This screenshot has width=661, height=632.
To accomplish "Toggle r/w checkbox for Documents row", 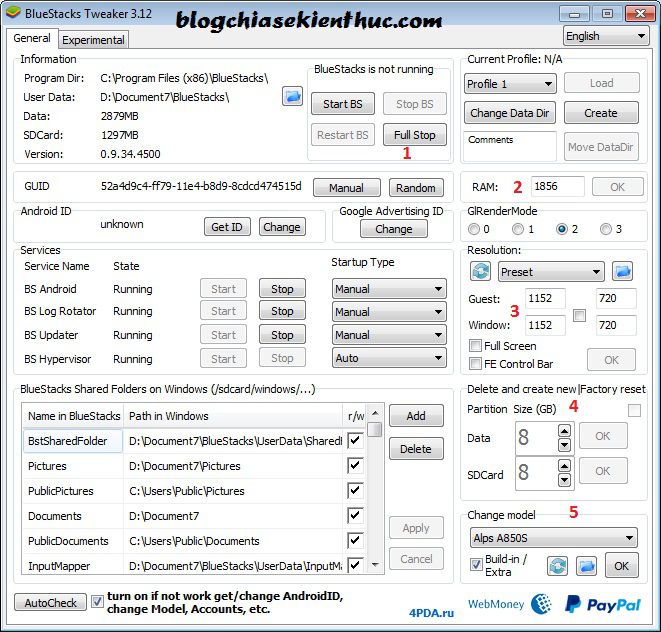I will coord(355,515).
